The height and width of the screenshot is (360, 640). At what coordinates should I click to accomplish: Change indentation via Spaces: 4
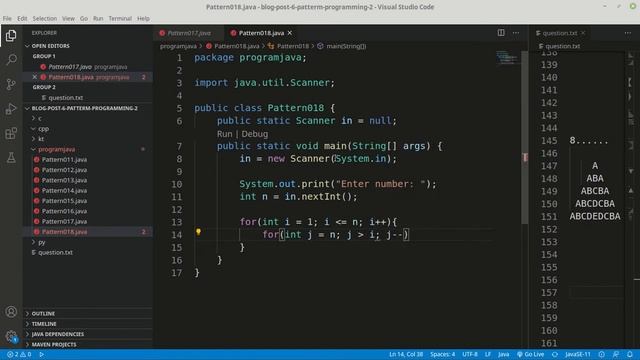[442, 354]
